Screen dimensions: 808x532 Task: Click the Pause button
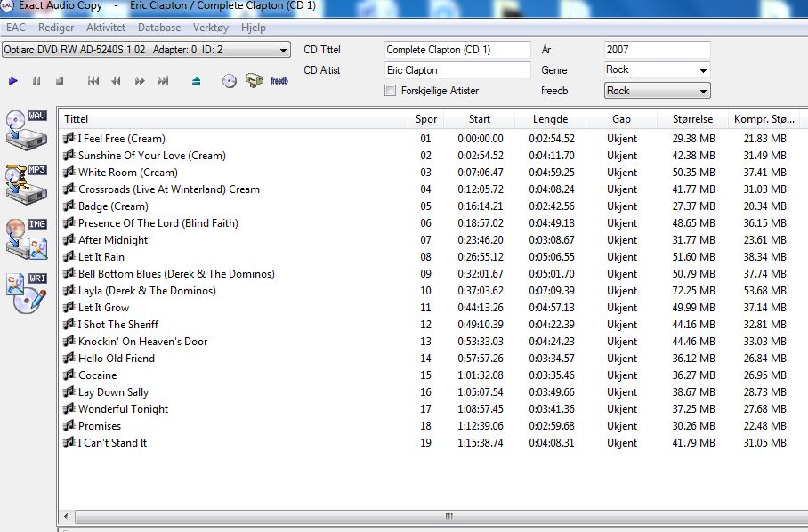pos(36,81)
